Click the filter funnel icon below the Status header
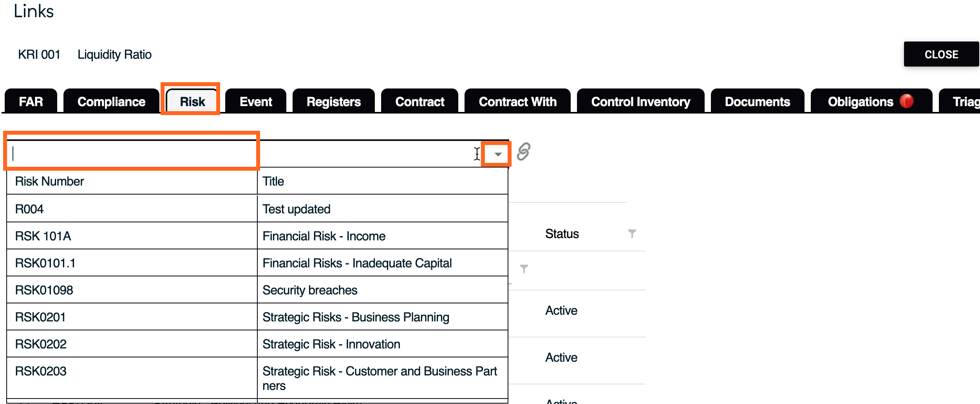Image resolution: width=980 pixels, height=404 pixels. 524,269
